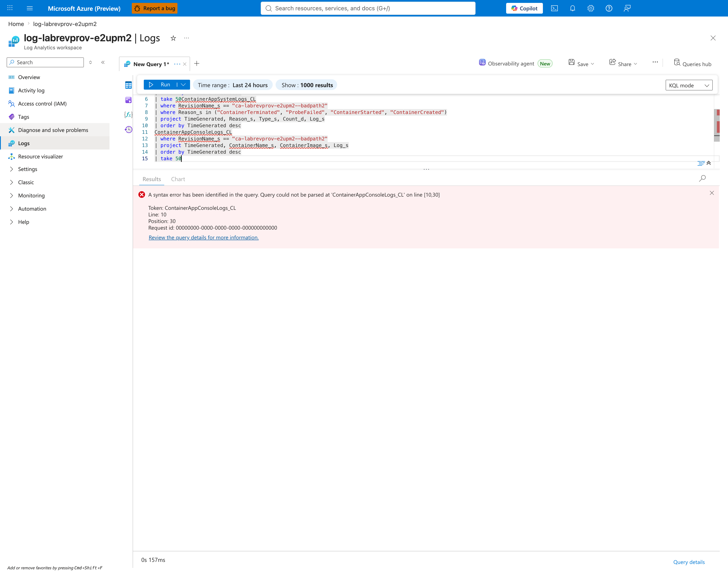The height and width of the screenshot is (572, 728).
Task: Open the feedback icon in top bar
Action: [x=627, y=8]
